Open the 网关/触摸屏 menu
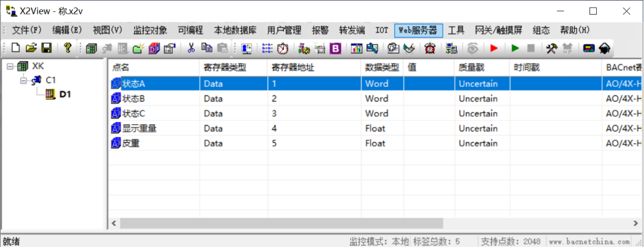The height and width of the screenshot is (247, 644). click(x=498, y=30)
